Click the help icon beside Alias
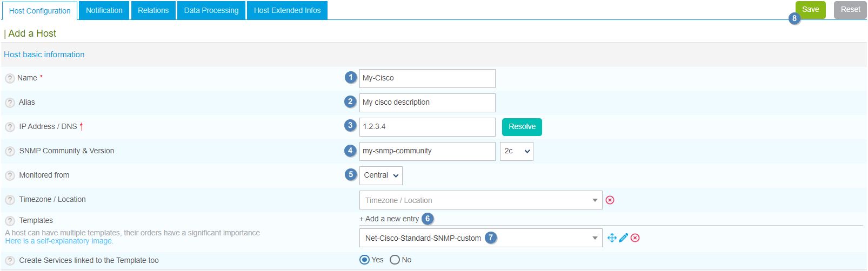This screenshot has height=271, width=868. (10, 103)
